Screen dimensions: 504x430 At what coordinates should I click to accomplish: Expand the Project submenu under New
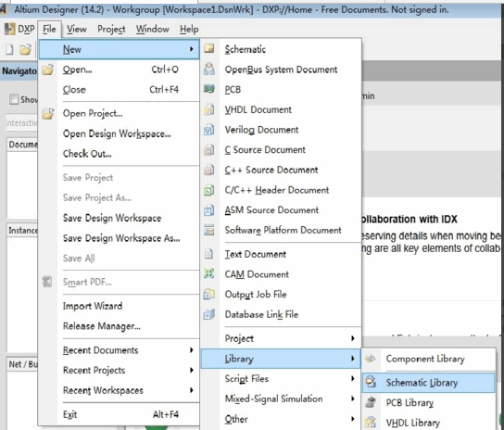[x=353, y=338]
